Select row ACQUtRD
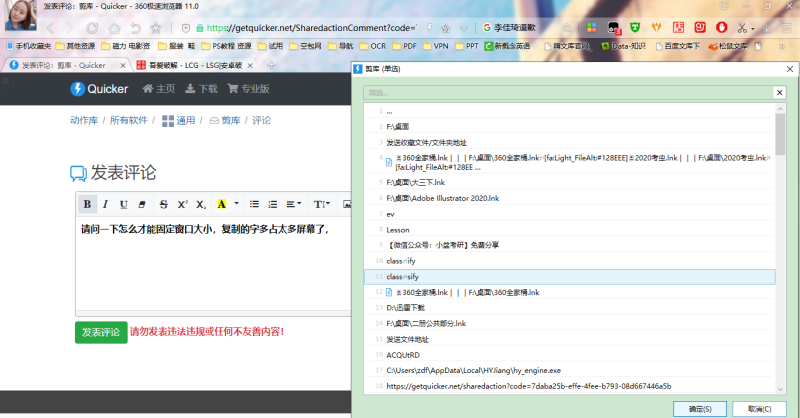This screenshot has width=800, height=418. tap(569, 355)
